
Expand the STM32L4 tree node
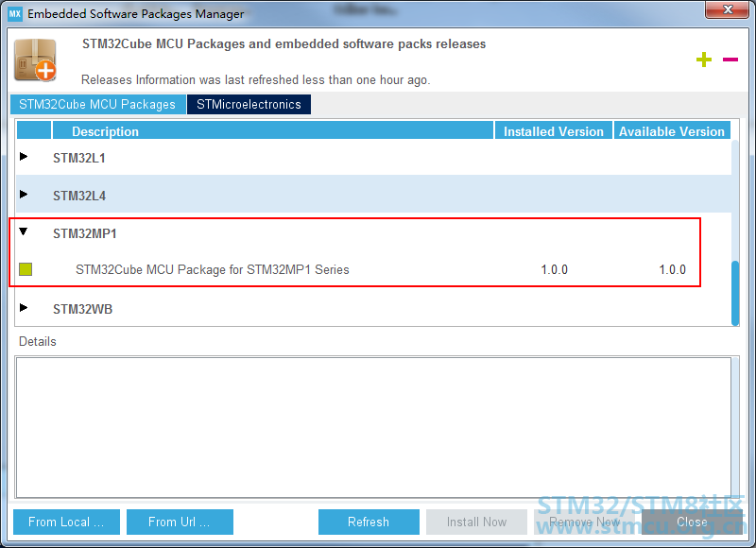pyautogui.click(x=23, y=194)
